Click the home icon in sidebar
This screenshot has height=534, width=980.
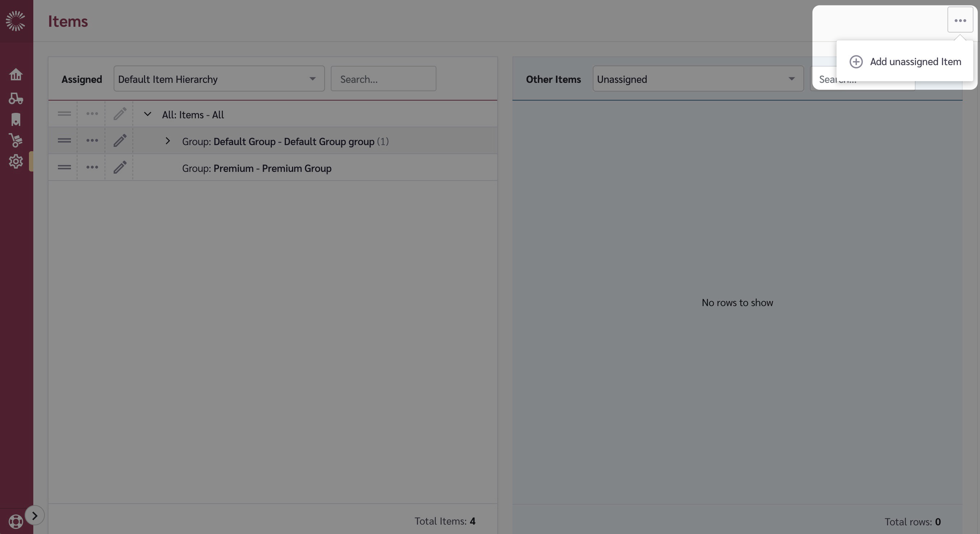(x=16, y=74)
